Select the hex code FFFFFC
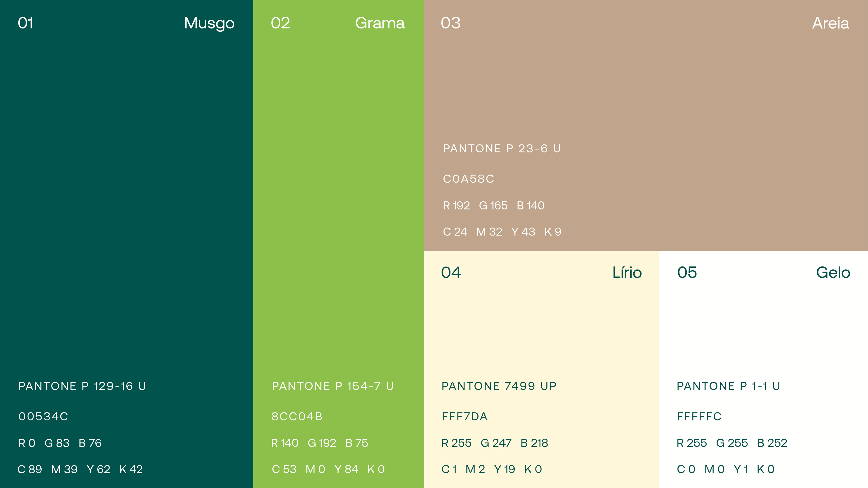The width and height of the screenshot is (868, 488). point(699,417)
